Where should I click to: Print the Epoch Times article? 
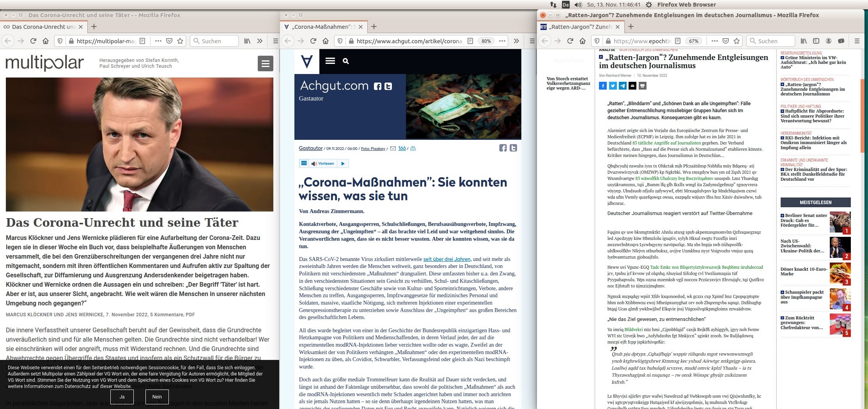pos(643,86)
